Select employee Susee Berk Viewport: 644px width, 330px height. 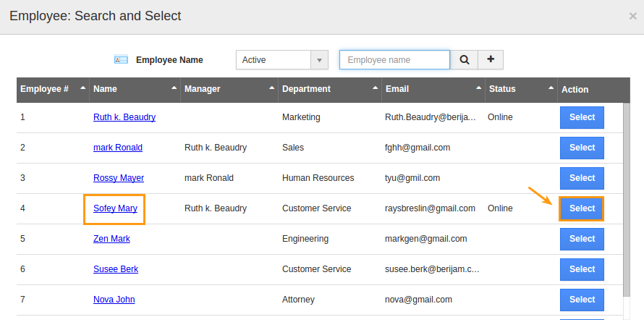click(x=582, y=269)
